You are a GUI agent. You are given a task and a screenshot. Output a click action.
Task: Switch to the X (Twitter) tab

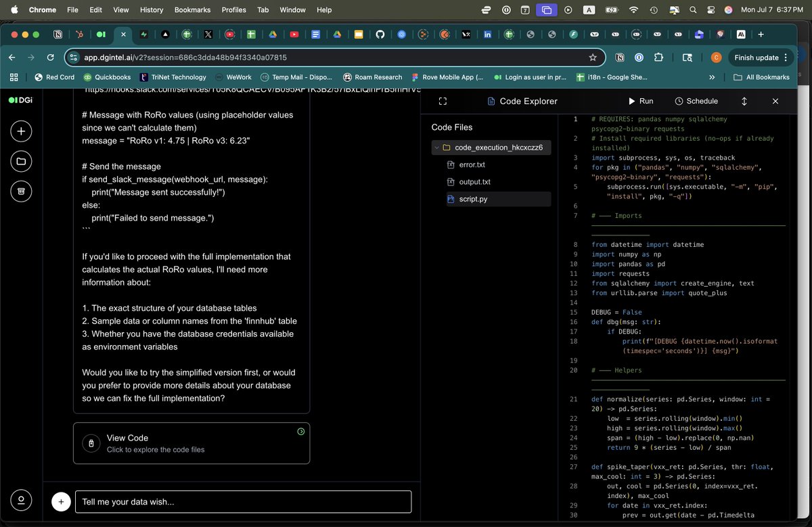coord(208,35)
